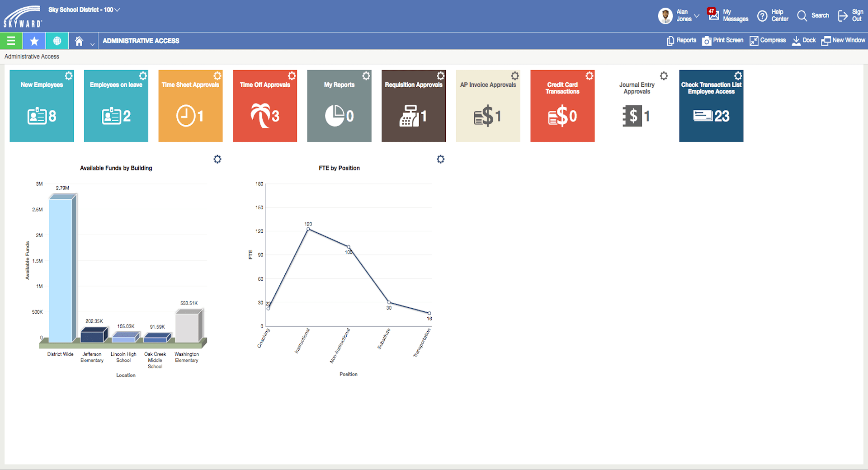Open in New Window
Viewport: 868px width, 470px height.
coord(843,40)
